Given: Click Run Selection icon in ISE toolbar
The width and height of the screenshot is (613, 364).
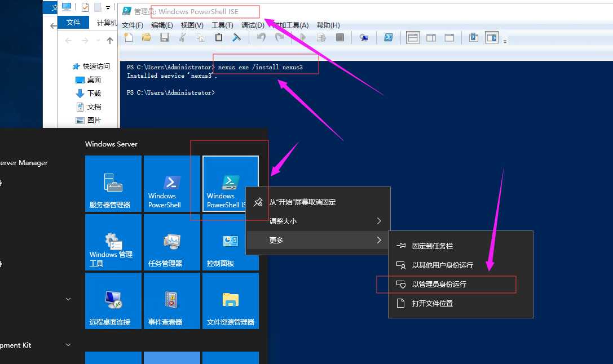Looking at the screenshot, I should pos(321,38).
